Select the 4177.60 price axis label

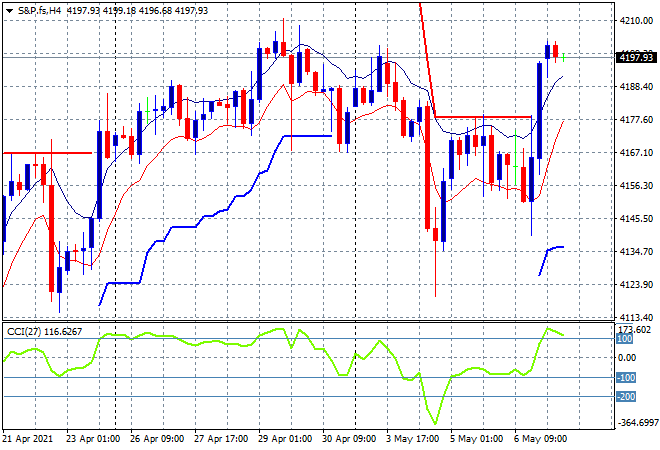(x=636, y=120)
